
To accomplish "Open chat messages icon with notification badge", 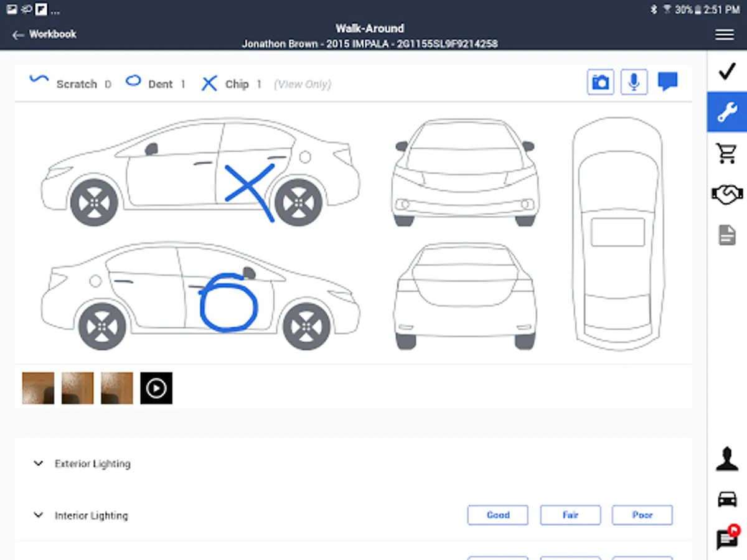I will point(727,538).
